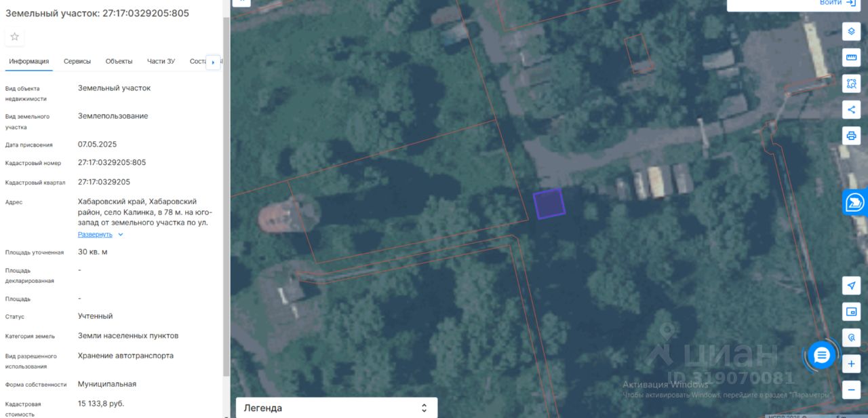This screenshot has width=868, height=418.
Task: Open the Объекты tab
Action: [119, 61]
